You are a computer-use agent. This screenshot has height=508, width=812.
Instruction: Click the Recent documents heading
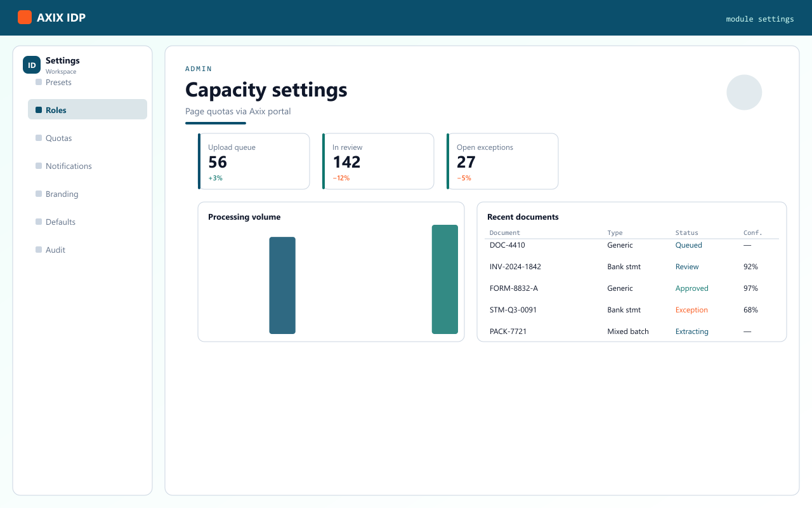[x=523, y=217]
